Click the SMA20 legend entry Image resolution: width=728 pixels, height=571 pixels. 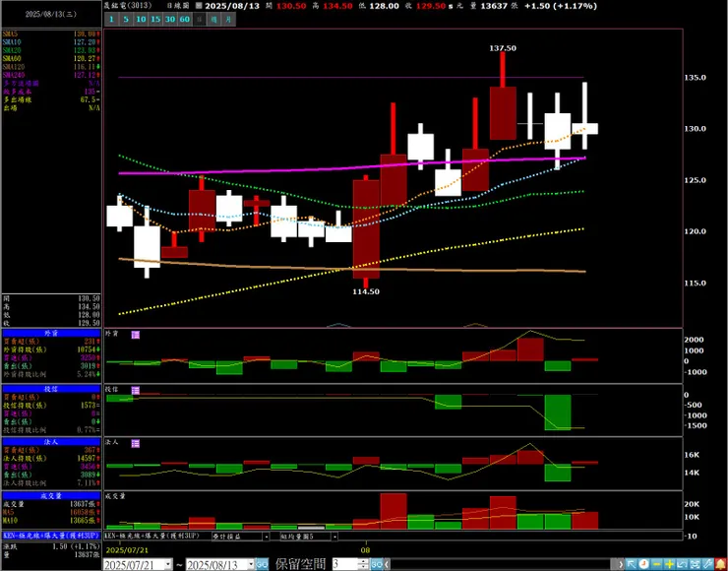(x=51, y=50)
